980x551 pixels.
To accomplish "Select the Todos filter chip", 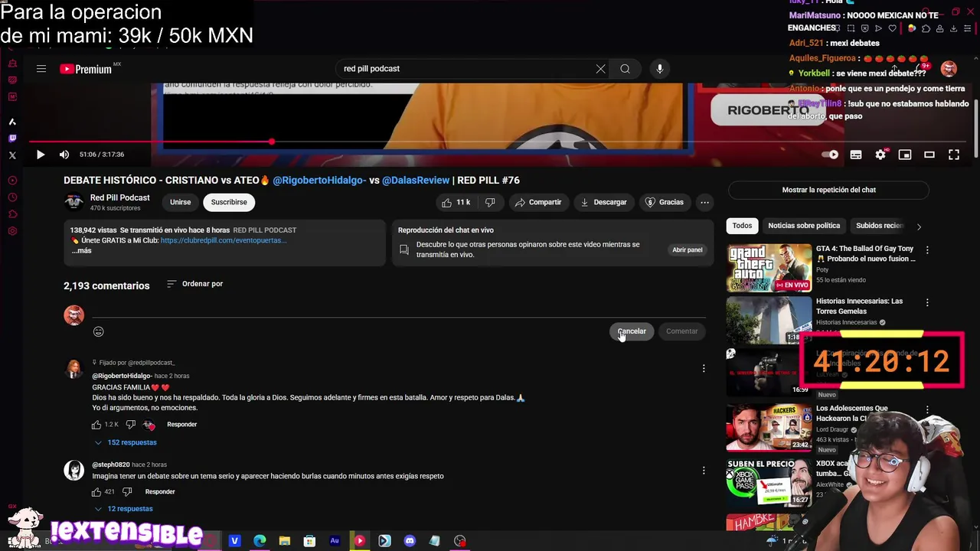I will coord(742,226).
